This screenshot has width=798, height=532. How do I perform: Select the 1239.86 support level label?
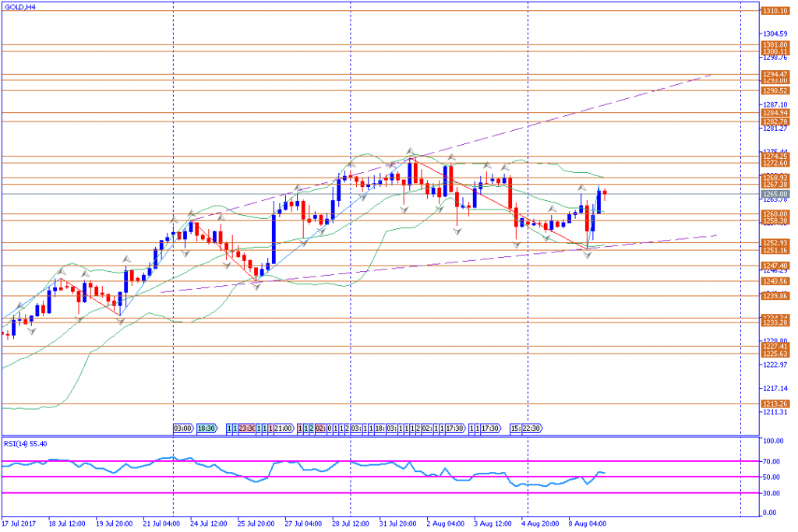775,296
